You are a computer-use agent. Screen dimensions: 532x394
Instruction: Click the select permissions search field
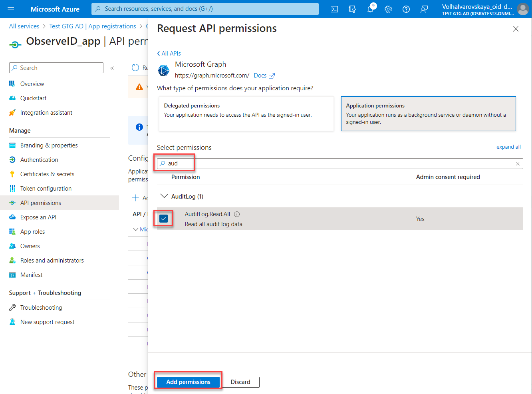click(x=339, y=164)
